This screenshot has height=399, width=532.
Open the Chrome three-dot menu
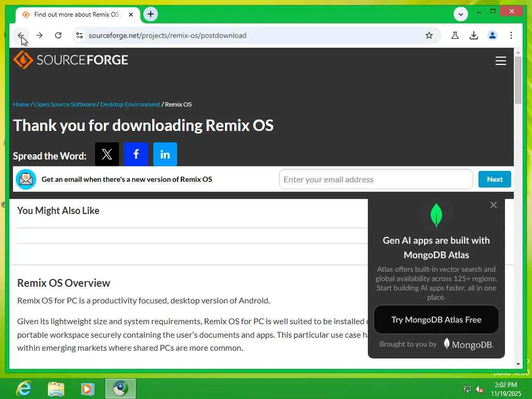pyautogui.click(x=511, y=35)
